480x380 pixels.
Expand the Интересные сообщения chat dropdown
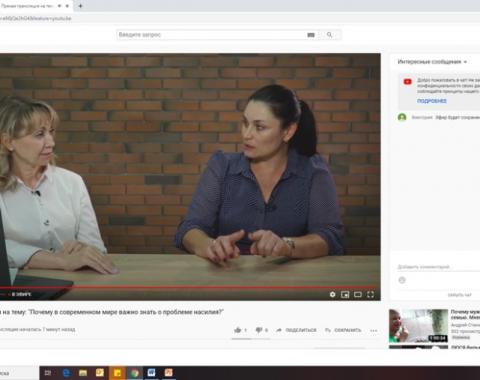432,62
